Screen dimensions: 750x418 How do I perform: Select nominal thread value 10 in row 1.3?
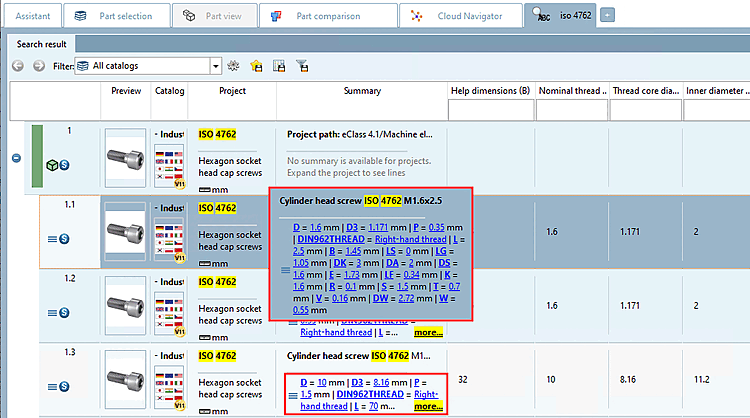pyautogui.click(x=551, y=380)
